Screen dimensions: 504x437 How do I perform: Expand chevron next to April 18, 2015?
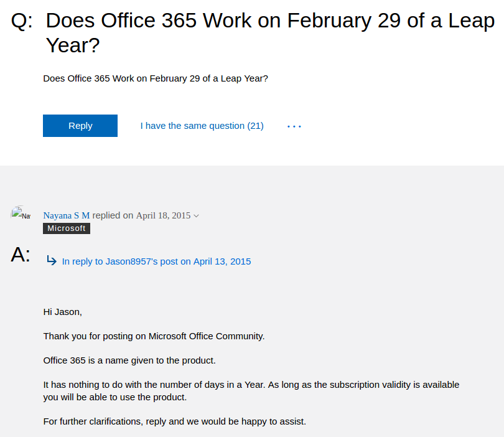[197, 216]
